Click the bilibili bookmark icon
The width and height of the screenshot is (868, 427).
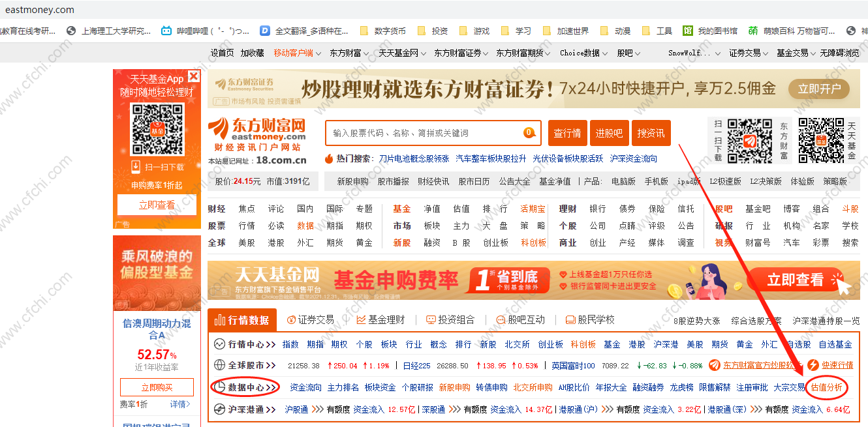pos(167,31)
